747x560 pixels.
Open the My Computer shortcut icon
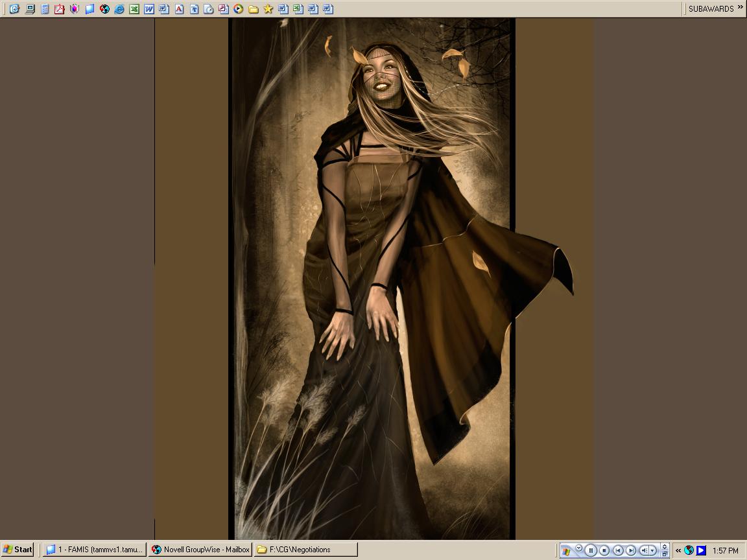pos(30,9)
